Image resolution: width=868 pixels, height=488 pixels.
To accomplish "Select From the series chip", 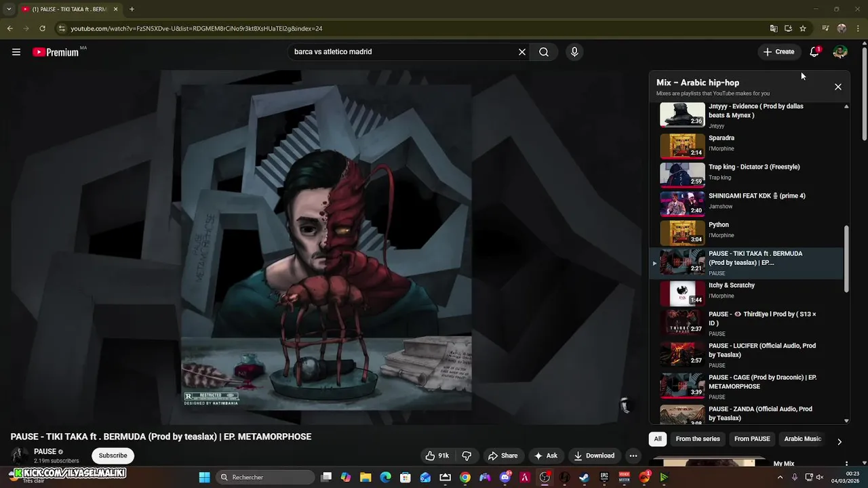I will coord(698,439).
